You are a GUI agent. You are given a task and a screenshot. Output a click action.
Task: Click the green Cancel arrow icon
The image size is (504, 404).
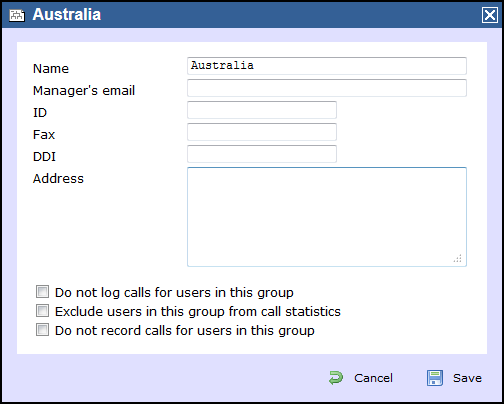(336, 378)
